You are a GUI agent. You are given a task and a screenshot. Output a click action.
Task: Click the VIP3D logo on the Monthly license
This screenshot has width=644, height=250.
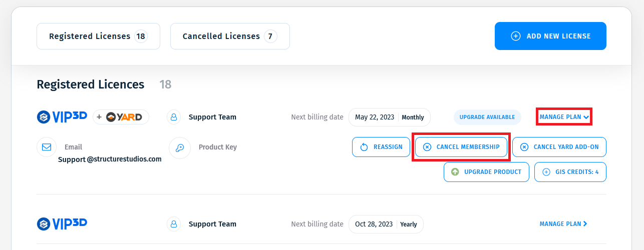point(62,117)
